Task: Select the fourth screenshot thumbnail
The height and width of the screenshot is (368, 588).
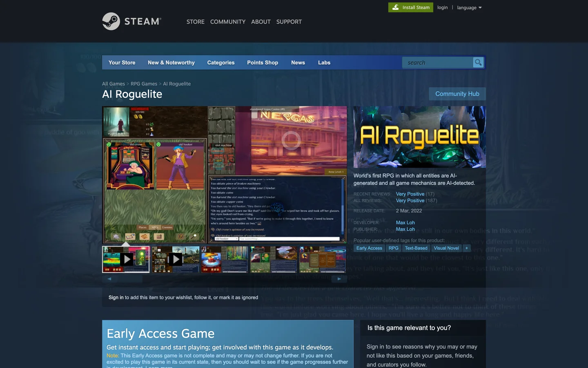Action: [x=274, y=259]
